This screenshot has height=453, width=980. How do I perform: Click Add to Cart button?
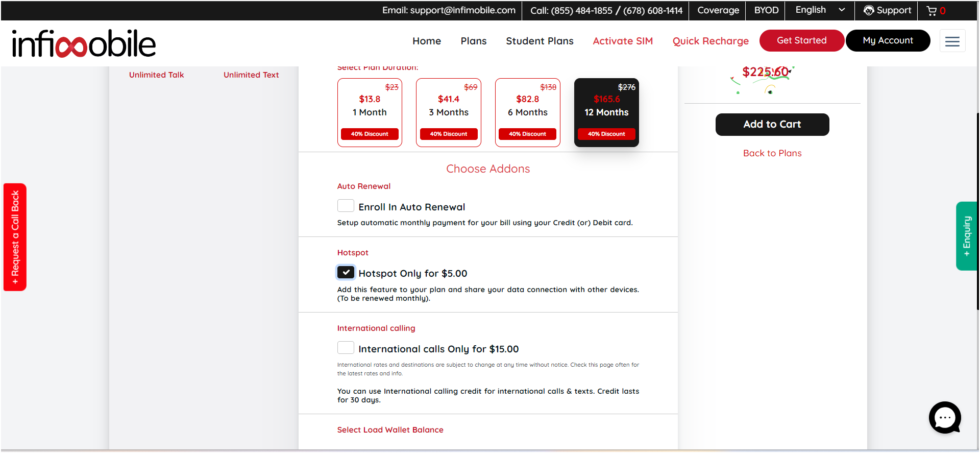click(x=772, y=125)
